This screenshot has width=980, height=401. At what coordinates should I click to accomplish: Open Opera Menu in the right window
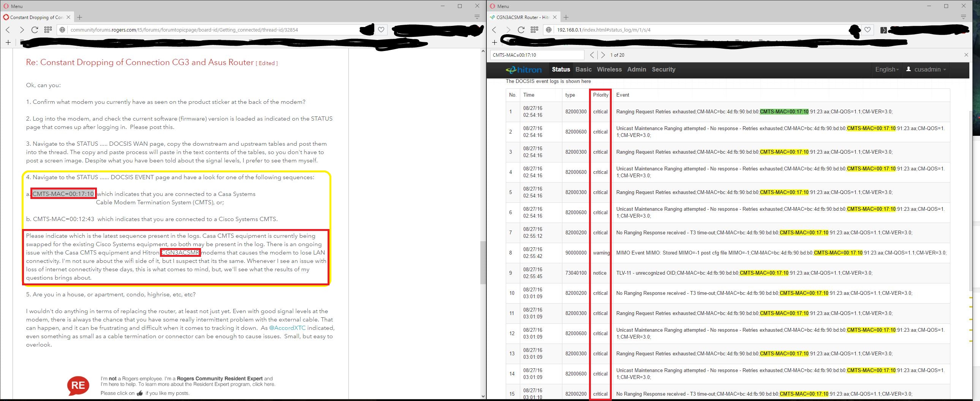[500, 6]
